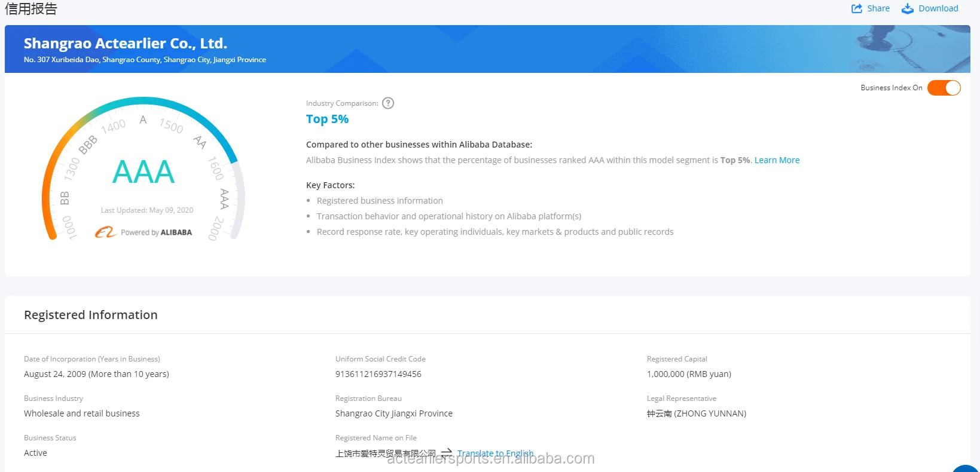
Task: Follow the Learn More link
Action: pyautogui.click(x=777, y=160)
